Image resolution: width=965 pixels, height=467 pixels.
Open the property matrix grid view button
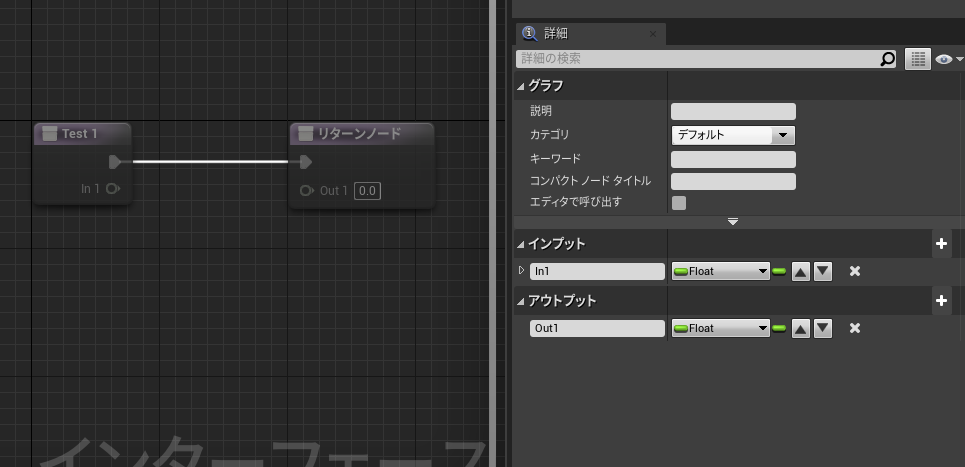coord(918,59)
